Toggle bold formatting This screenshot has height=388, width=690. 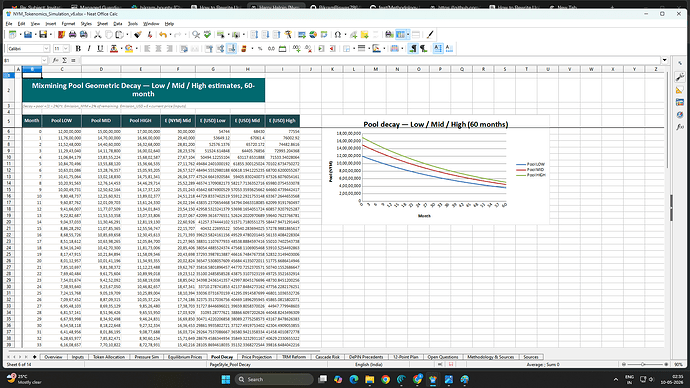click(78, 48)
